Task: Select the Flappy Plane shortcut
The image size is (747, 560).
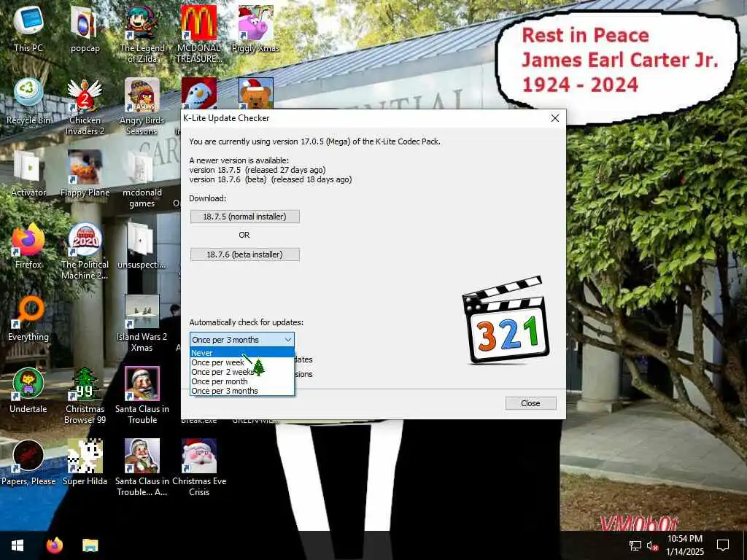Action: pyautogui.click(x=85, y=174)
